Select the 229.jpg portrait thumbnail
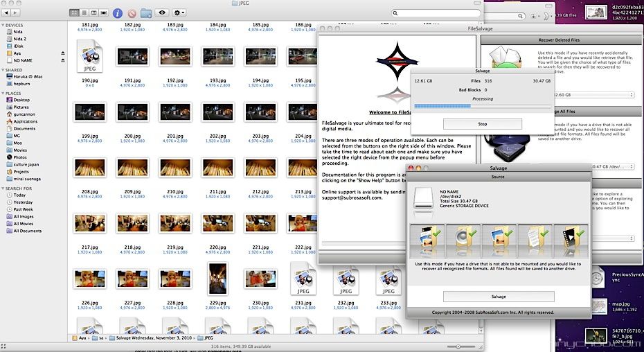This screenshot has height=352, width=644. tap(217, 279)
